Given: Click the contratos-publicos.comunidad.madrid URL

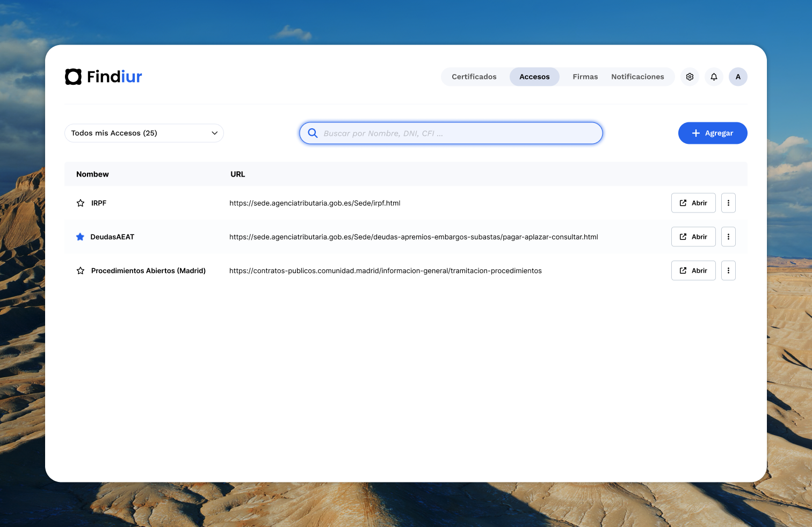Looking at the screenshot, I should (x=386, y=270).
